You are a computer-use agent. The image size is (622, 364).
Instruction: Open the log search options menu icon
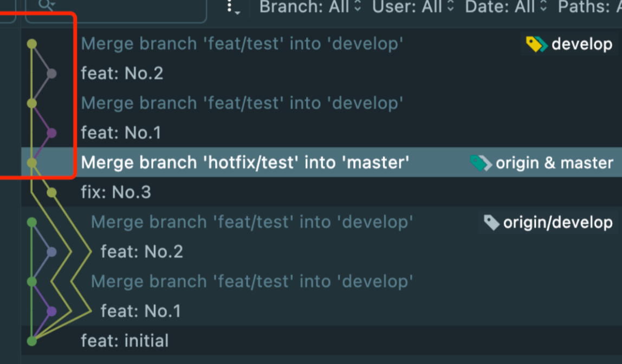[x=233, y=7]
